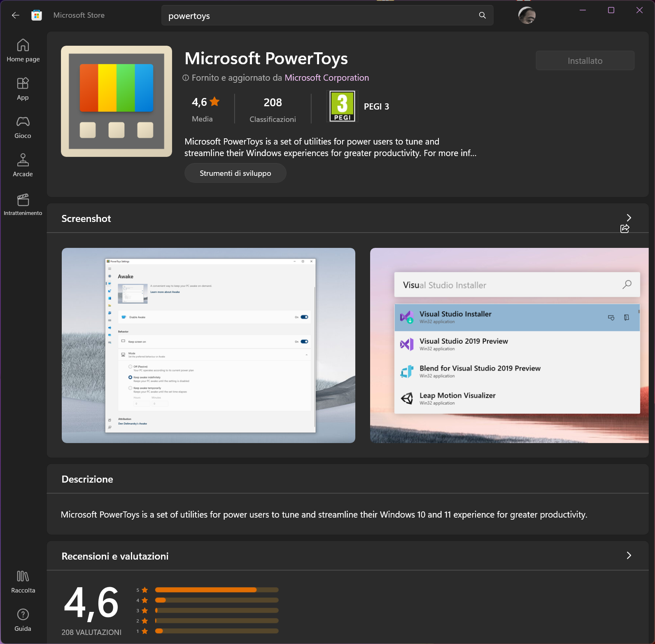Open Intrattenimento section in sidebar
Screen dimensions: 655x644
(23, 204)
